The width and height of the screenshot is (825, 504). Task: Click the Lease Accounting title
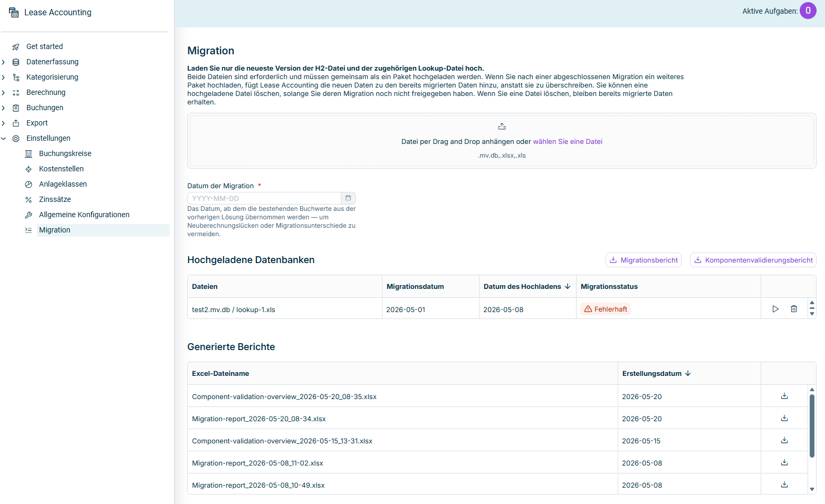click(58, 12)
